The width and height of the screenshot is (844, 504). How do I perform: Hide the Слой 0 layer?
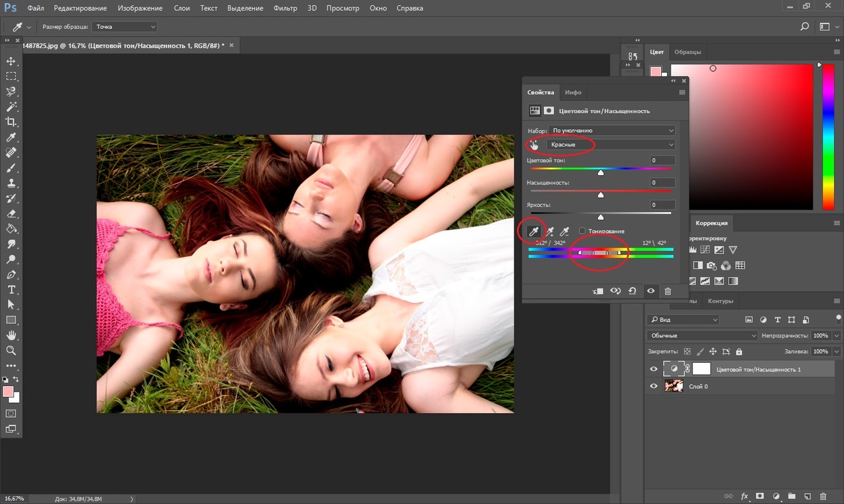[x=654, y=386]
